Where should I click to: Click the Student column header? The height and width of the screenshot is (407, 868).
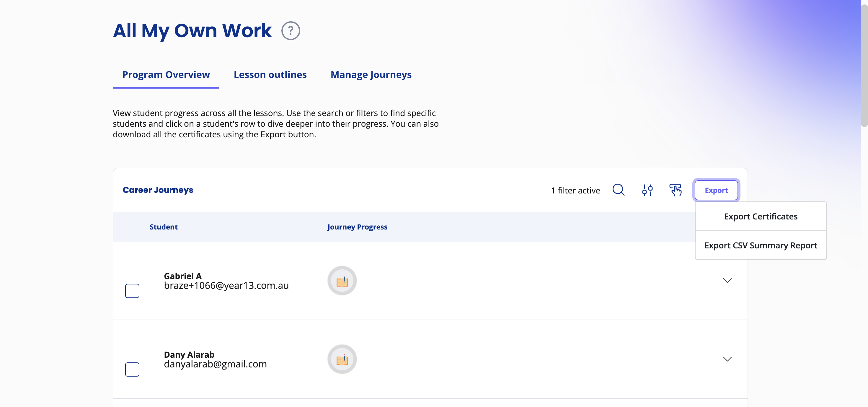[x=164, y=227]
